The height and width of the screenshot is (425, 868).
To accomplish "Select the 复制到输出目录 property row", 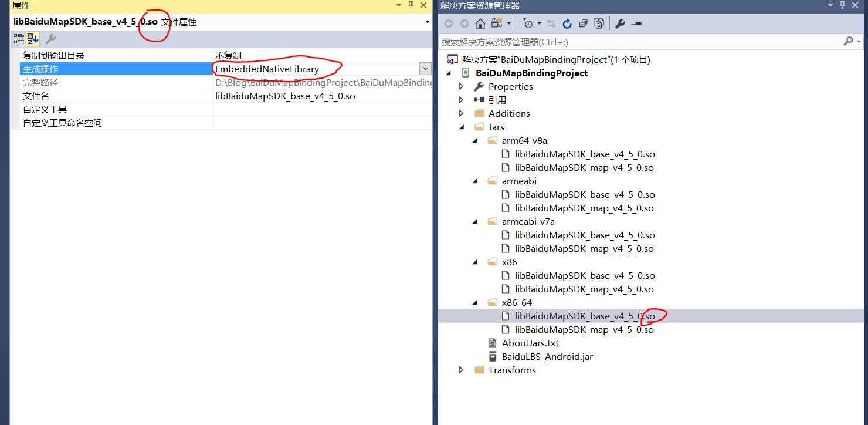I will pos(117,55).
